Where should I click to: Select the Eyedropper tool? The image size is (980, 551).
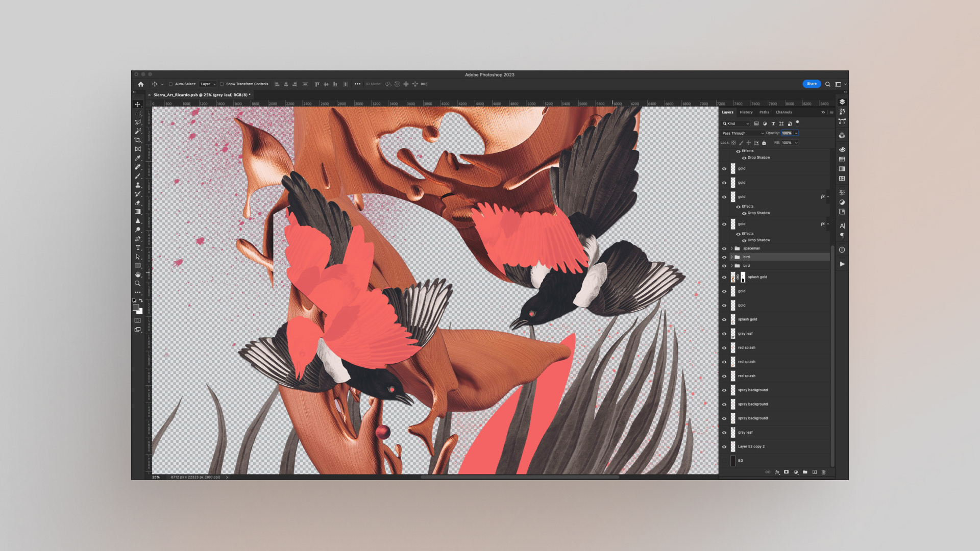[138, 158]
